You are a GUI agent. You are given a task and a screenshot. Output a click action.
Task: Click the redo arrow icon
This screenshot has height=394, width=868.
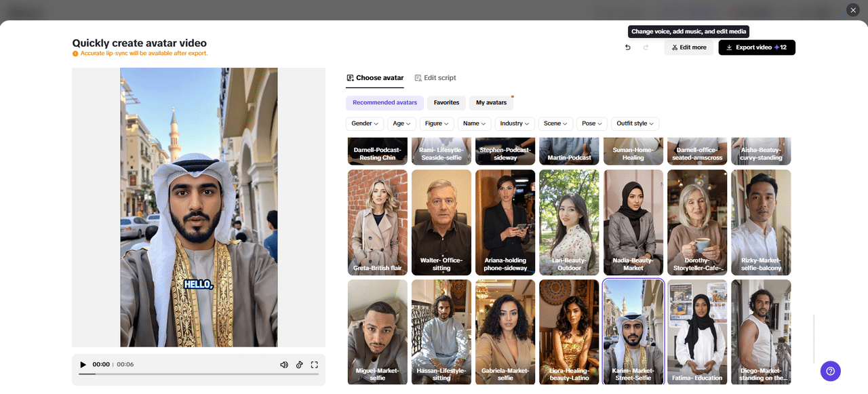tap(646, 47)
